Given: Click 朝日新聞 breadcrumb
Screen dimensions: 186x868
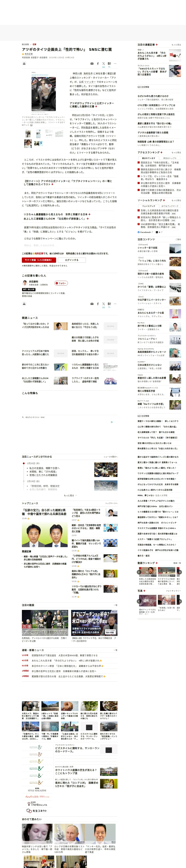Looking at the screenshot, I should 25,44.
